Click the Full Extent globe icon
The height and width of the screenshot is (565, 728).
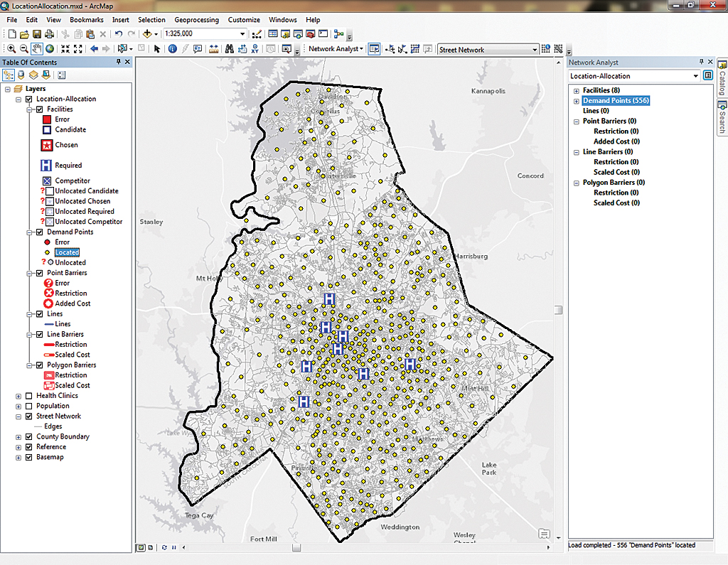click(50, 49)
